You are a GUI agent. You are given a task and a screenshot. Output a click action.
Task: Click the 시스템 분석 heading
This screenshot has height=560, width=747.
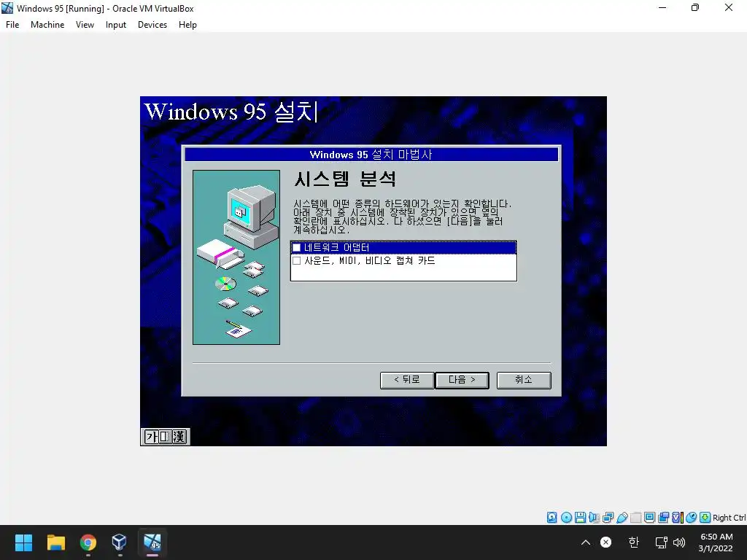(x=345, y=179)
